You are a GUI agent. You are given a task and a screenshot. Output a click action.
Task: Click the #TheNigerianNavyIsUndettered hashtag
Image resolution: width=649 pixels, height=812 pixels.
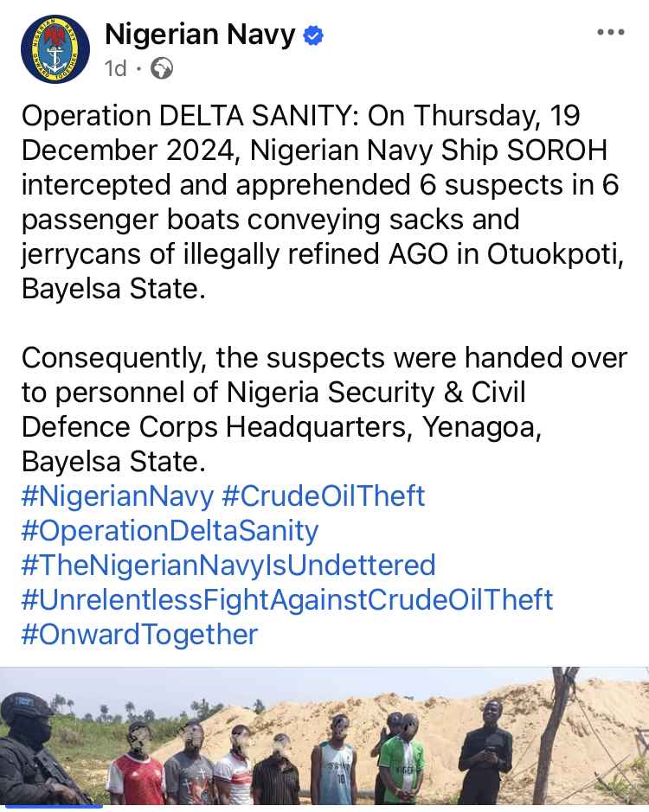pos(228,565)
